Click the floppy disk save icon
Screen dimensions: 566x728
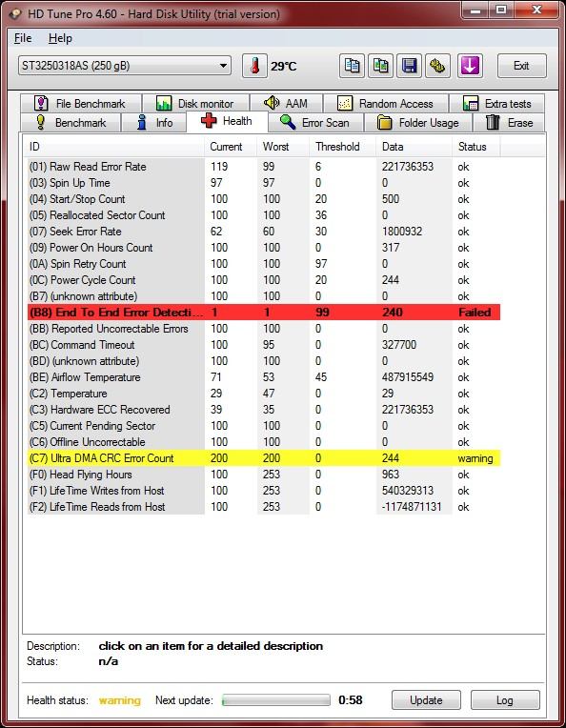409,66
